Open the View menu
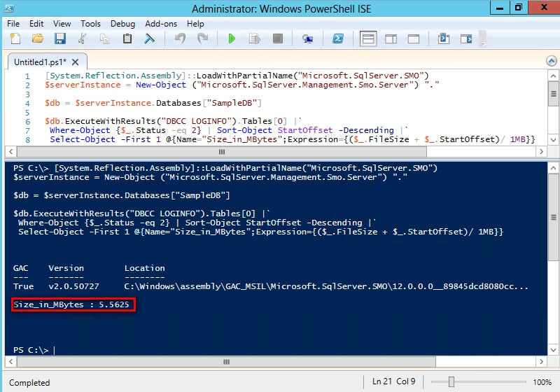Viewport: 560px width, 392px height. [x=62, y=24]
